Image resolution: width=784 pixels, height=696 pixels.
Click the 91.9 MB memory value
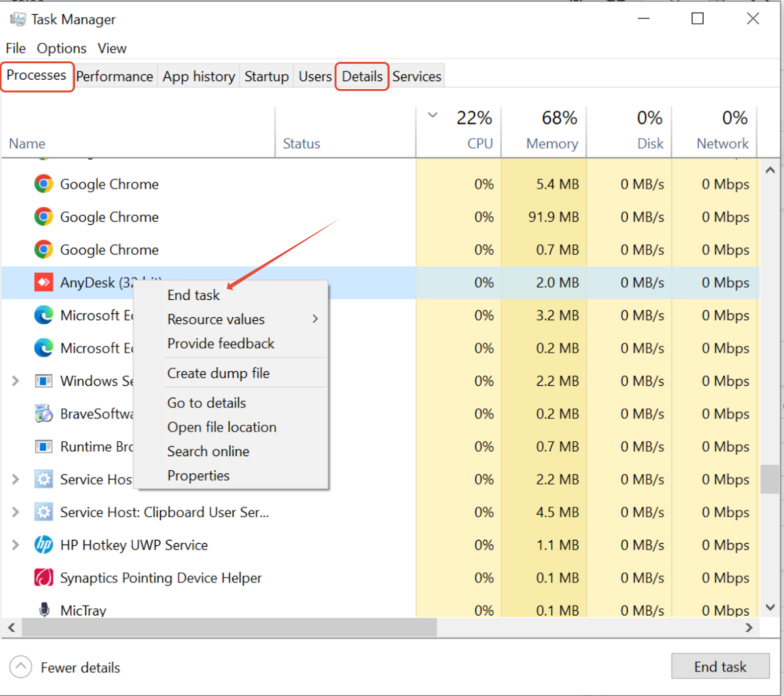(554, 217)
